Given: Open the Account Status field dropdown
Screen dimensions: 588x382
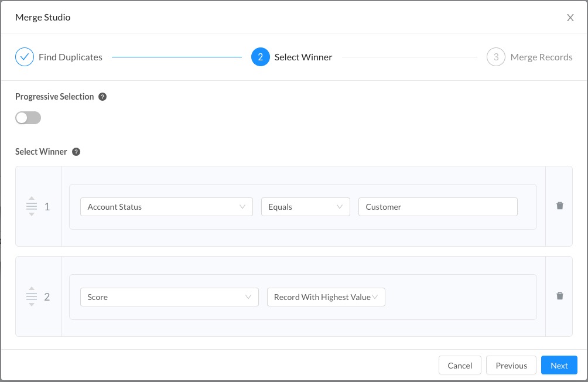Looking at the screenshot, I should click(x=166, y=207).
